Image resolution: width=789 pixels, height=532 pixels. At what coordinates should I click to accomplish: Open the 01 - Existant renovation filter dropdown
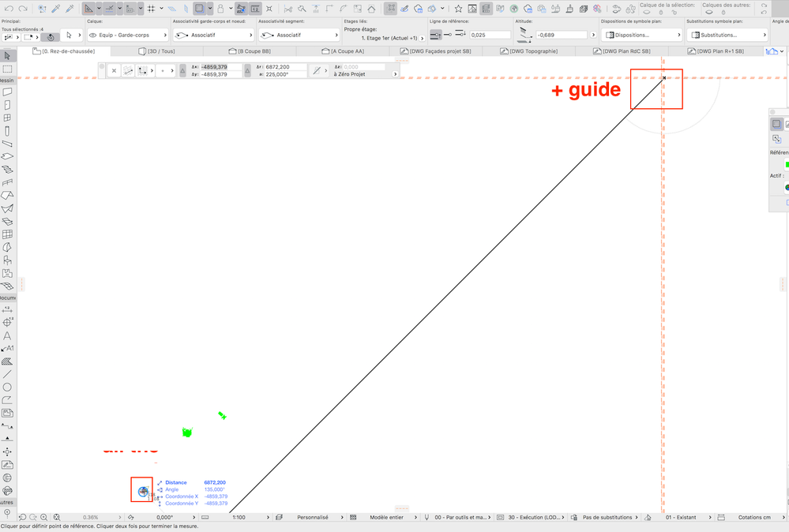click(x=678, y=517)
